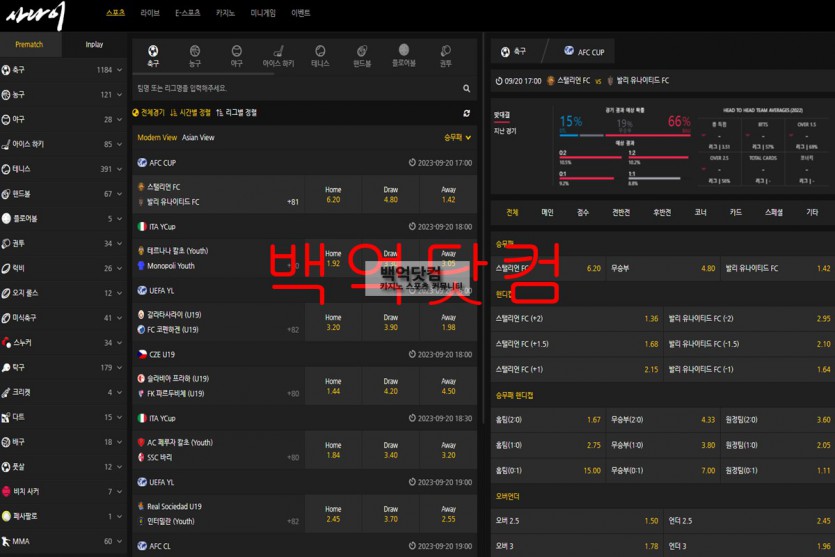Click the search magnifier icon
Screen dimensions: 835x557
(x=466, y=88)
